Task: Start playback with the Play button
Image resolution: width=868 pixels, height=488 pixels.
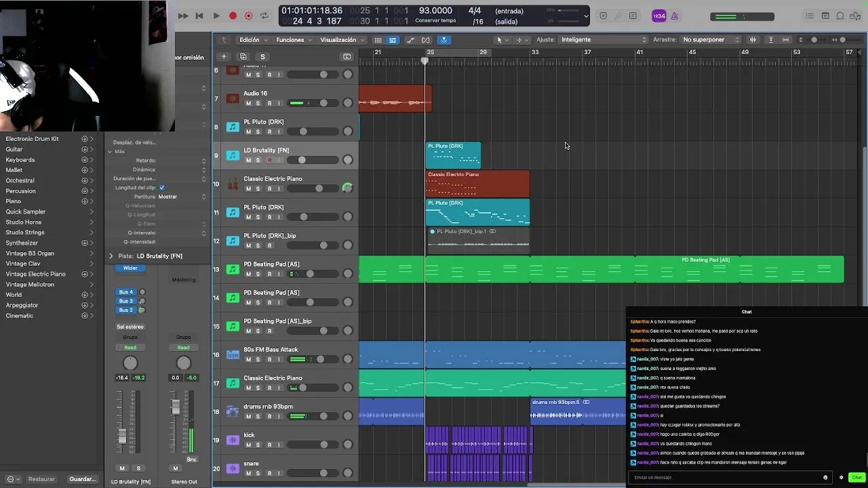Action: (x=216, y=16)
